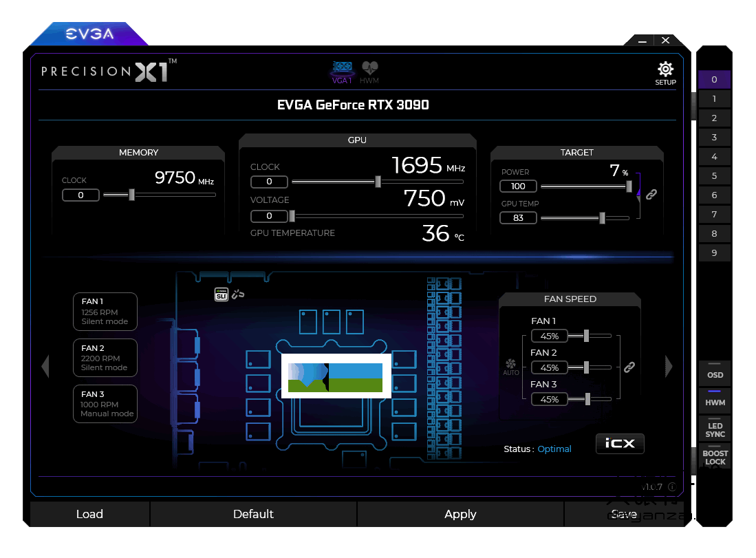Click the GPU clock slider handle

click(378, 182)
